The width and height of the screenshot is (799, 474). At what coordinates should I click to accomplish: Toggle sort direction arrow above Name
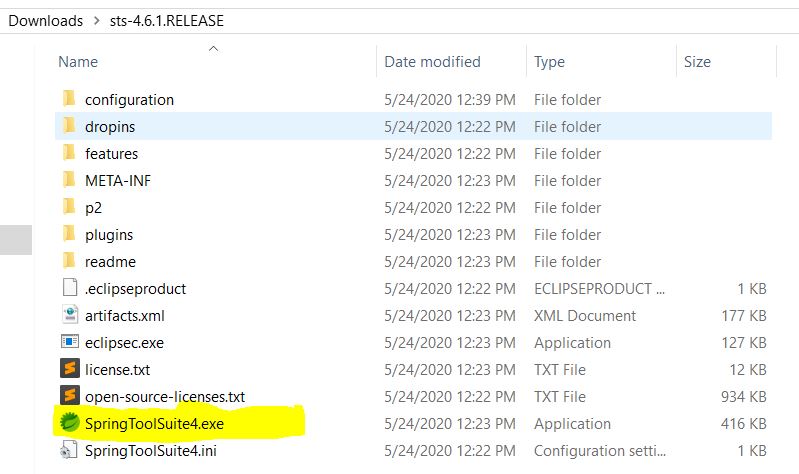[x=214, y=48]
